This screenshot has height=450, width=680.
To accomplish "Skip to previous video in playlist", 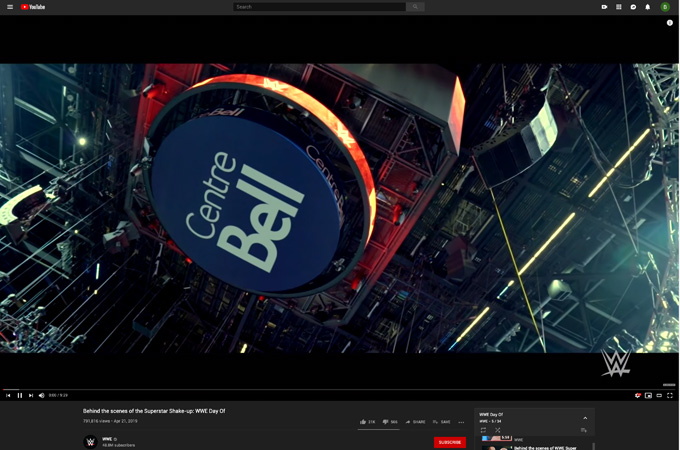I will (8, 395).
